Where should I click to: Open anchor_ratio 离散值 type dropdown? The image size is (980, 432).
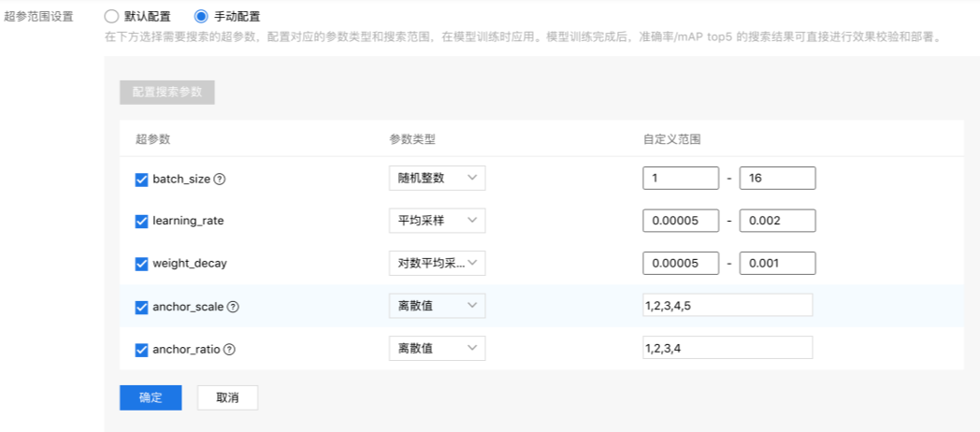pos(437,349)
